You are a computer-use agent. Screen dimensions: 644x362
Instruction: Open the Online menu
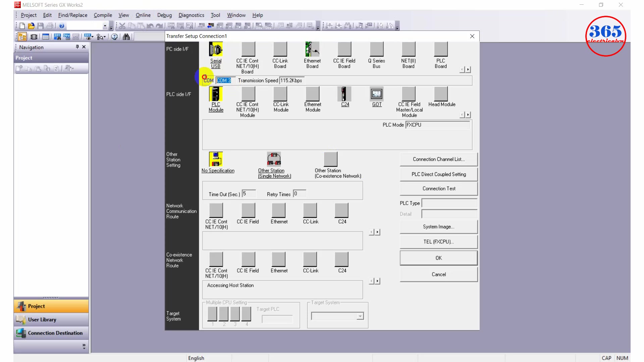click(x=143, y=15)
